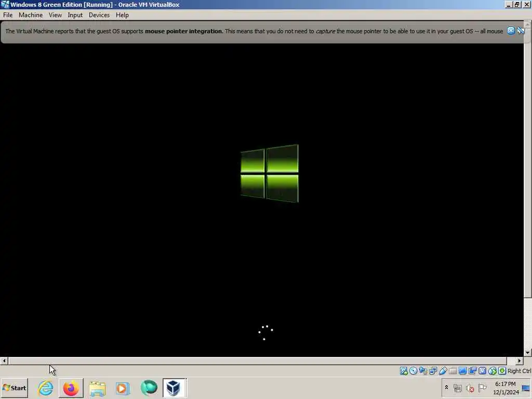Minimize the VirtualBox window
Image resolution: width=532 pixels, height=399 pixels.
click(509, 4)
